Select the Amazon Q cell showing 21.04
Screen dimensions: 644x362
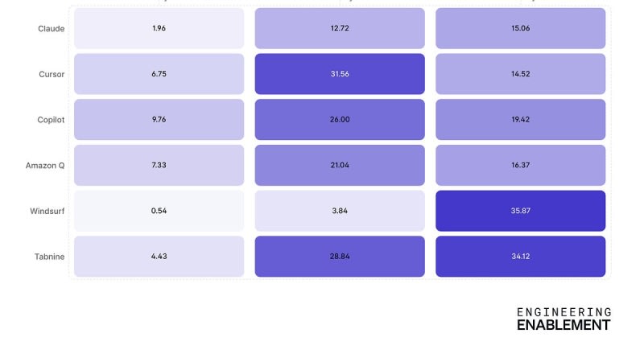[340, 165]
